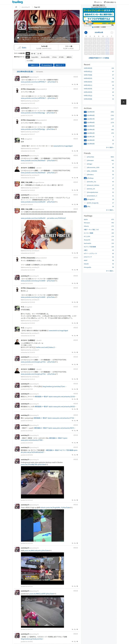Screen dimensions: 129x644
Task: Toggle Replyを除く filter
Action: [x=35, y=57]
